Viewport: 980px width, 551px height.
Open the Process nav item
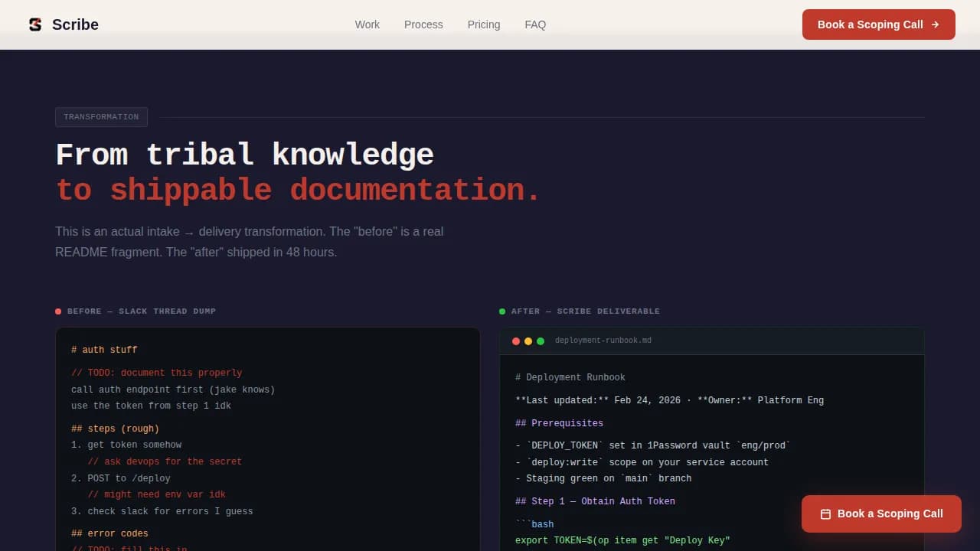pos(423,24)
